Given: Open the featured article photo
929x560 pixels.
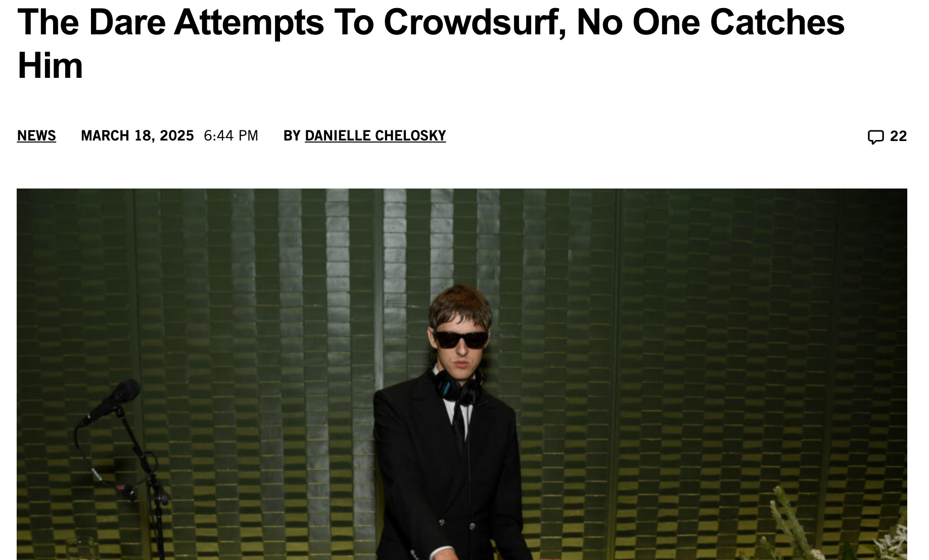Looking at the screenshot, I should tap(462, 374).
